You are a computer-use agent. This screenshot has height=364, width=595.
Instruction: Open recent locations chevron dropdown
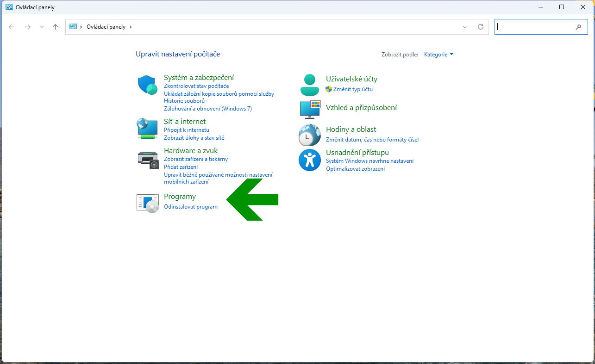click(x=42, y=27)
